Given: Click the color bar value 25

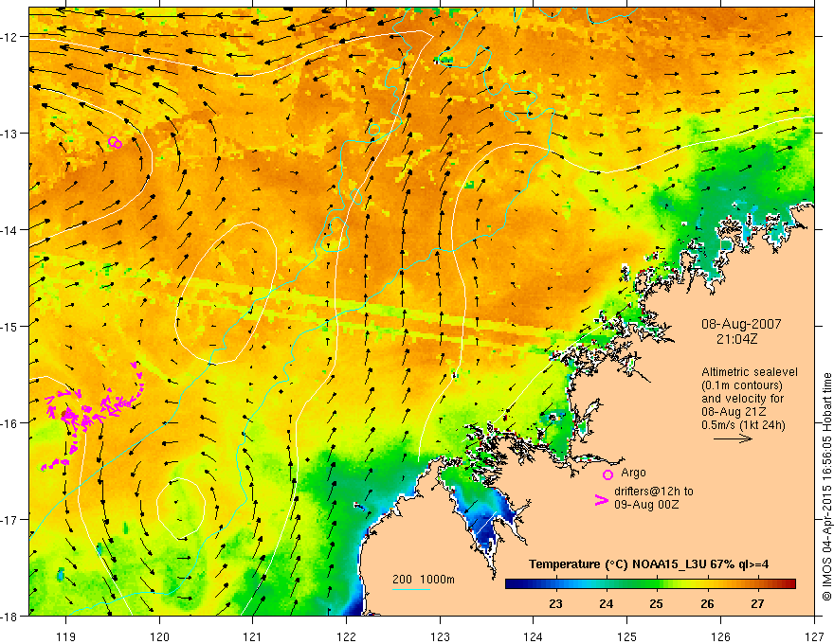Looking at the screenshot, I should pyautogui.click(x=657, y=604).
